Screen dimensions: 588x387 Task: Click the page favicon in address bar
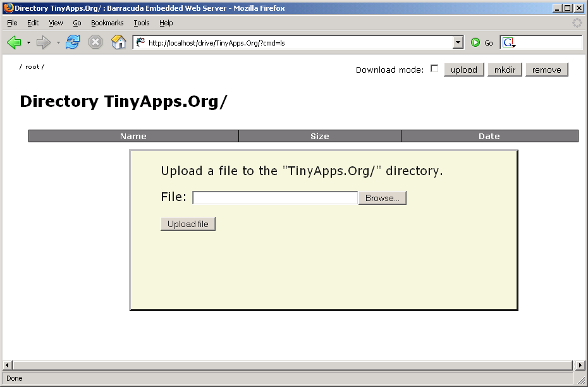[x=140, y=42]
